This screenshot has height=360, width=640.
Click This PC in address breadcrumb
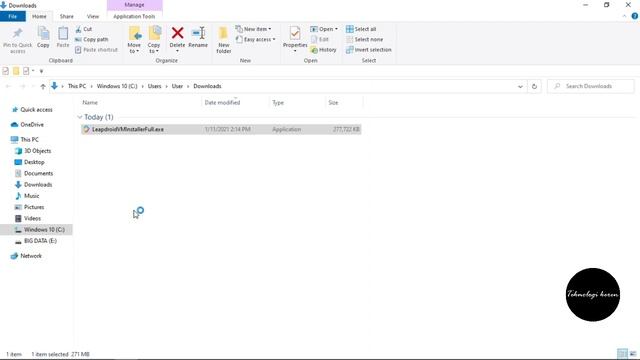[x=77, y=86]
